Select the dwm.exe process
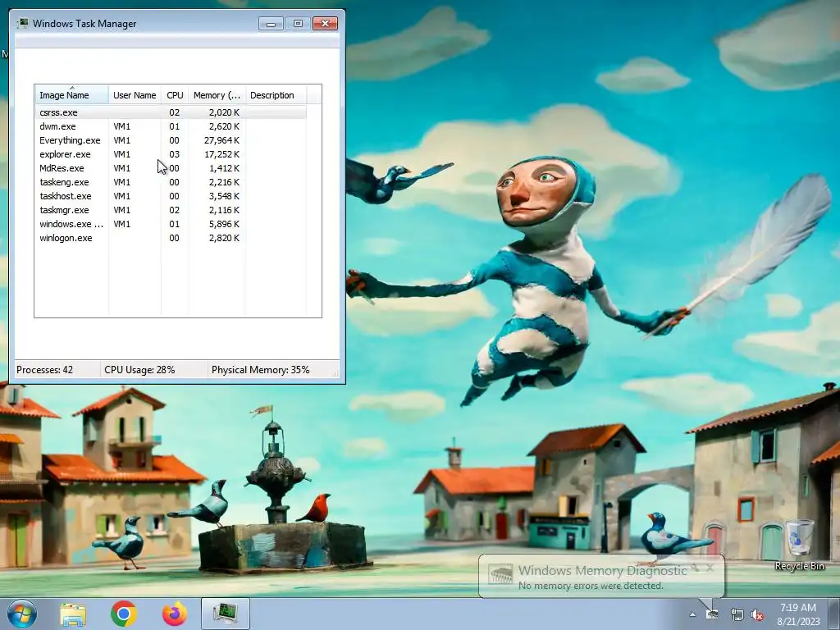Viewport: 840px width, 630px height. [171, 126]
